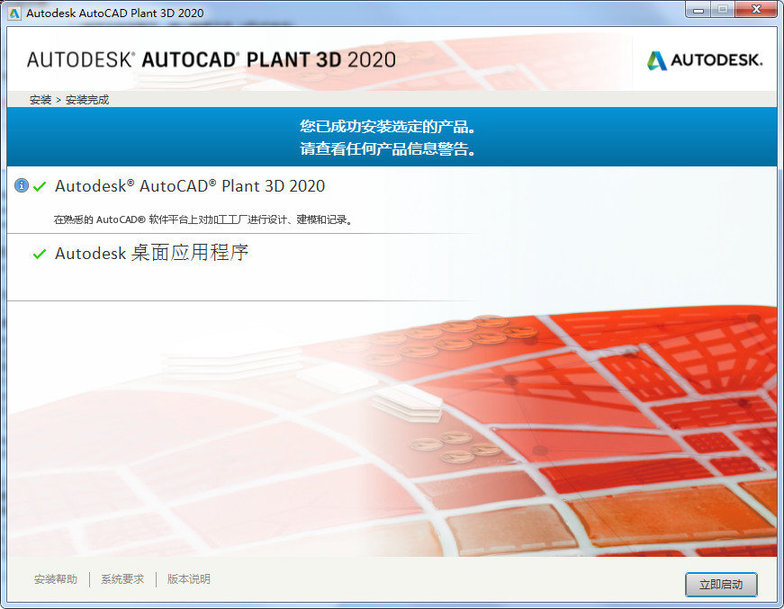Screen dimensions: 784x609
Task: Open the 系统要求 link
Action: point(122,579)
